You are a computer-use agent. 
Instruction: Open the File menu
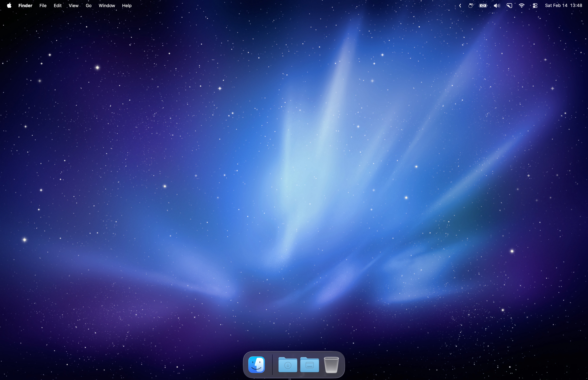tap(43, 5)
